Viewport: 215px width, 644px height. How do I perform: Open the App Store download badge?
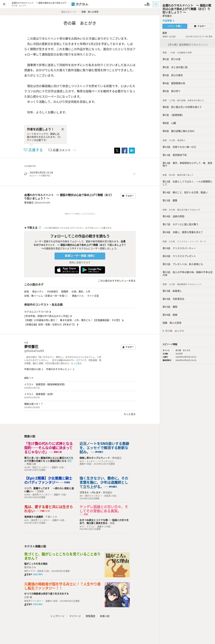pyautogui.click(x=67, y=270)
